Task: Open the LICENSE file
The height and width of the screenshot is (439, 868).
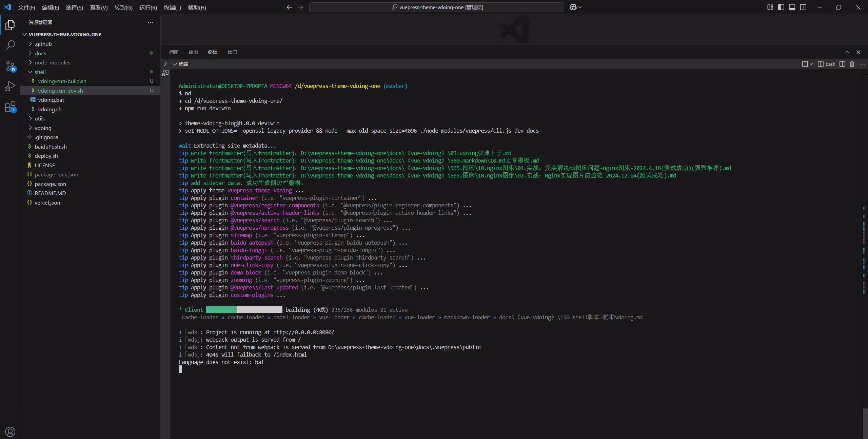Action: 90,165
